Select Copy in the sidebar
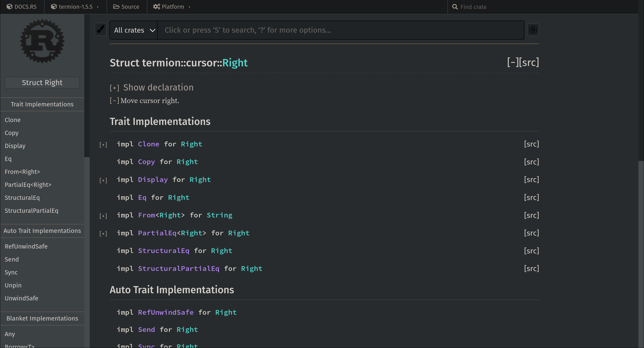Image resolution: width=644 pixels, height=348 pixels. click(x=11, y=133)
